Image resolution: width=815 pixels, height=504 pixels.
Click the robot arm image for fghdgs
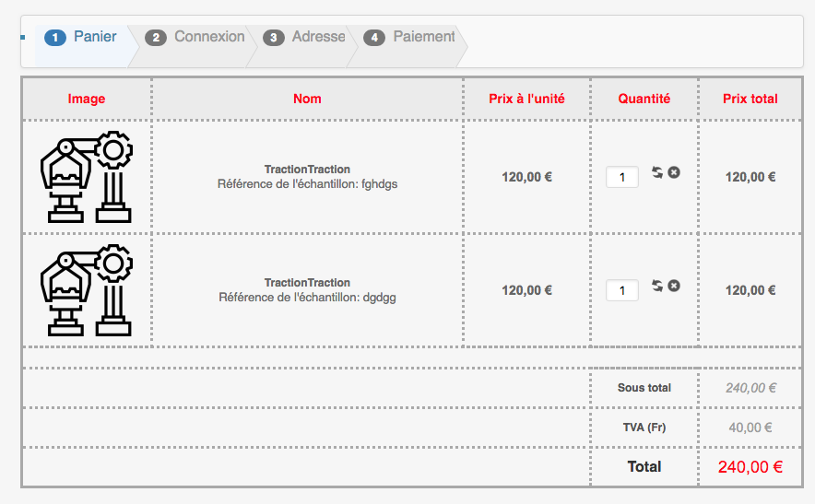(87, 177)
